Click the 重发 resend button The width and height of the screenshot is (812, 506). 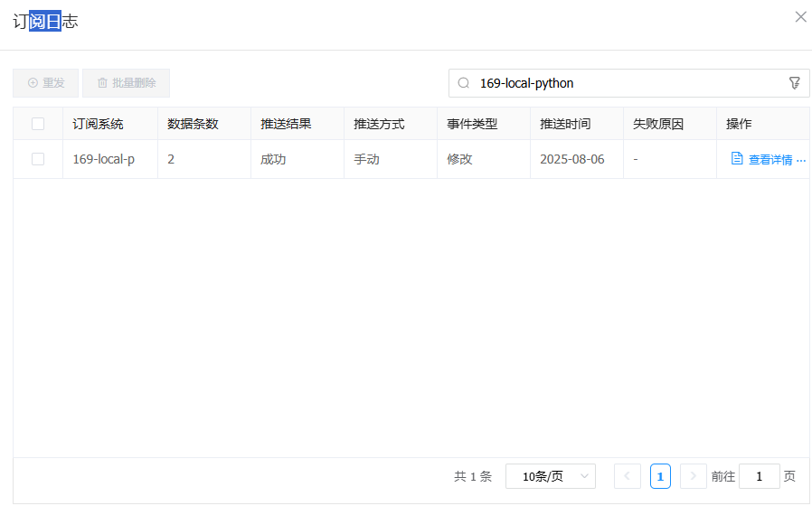click(x=46, y=83)
